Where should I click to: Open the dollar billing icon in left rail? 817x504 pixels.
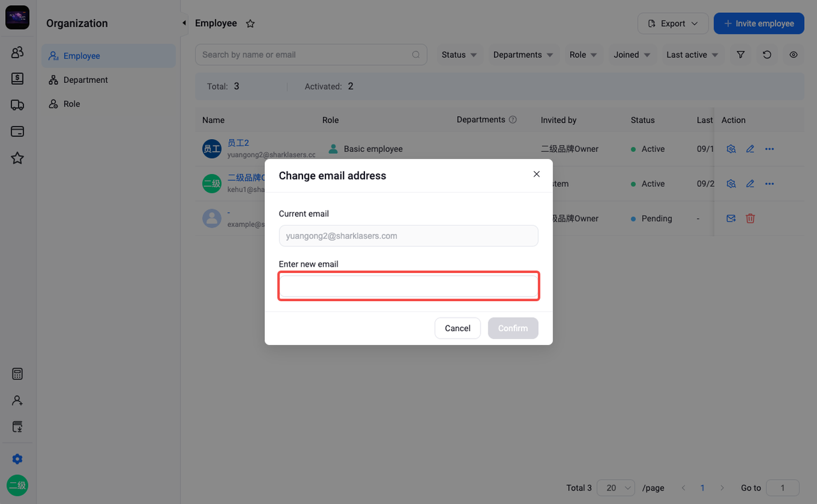click(17, 78)
